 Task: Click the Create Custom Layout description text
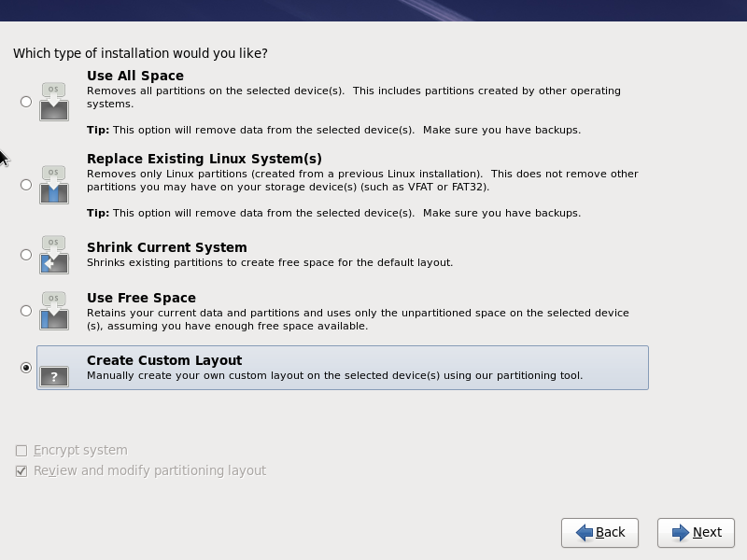click(x=334, y=376)
